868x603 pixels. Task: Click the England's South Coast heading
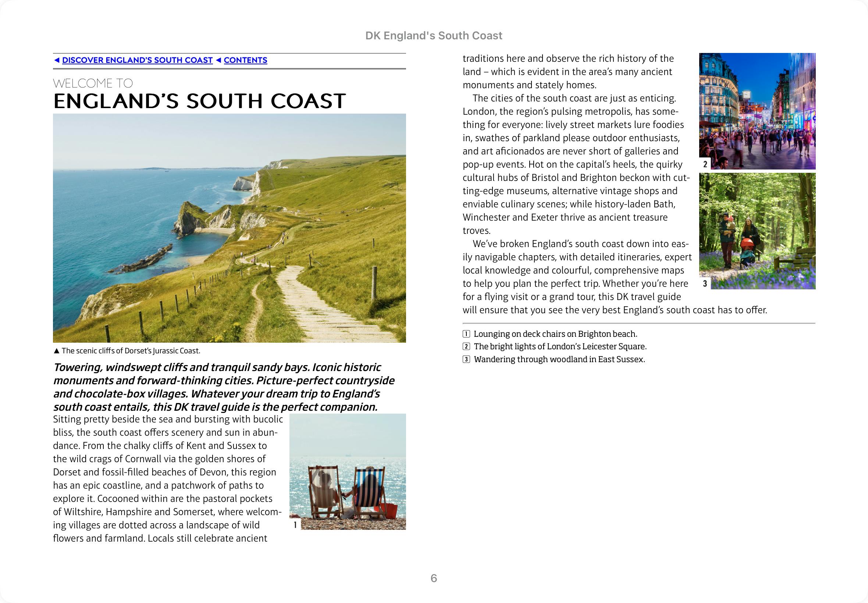[199, 101]
